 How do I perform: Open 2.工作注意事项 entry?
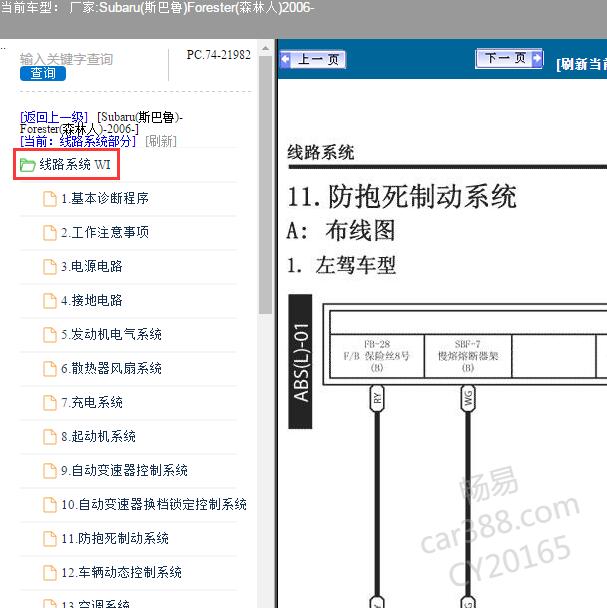click(105, 233)
